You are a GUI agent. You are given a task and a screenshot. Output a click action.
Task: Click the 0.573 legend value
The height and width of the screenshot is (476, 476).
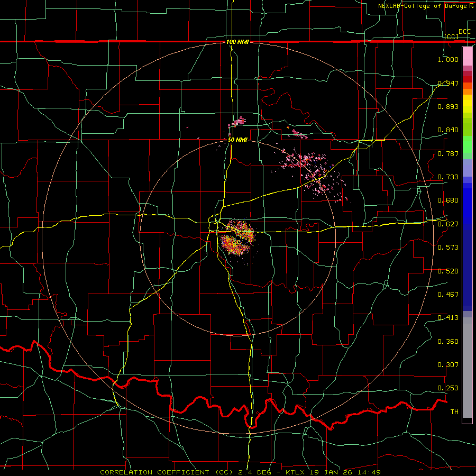448,248
